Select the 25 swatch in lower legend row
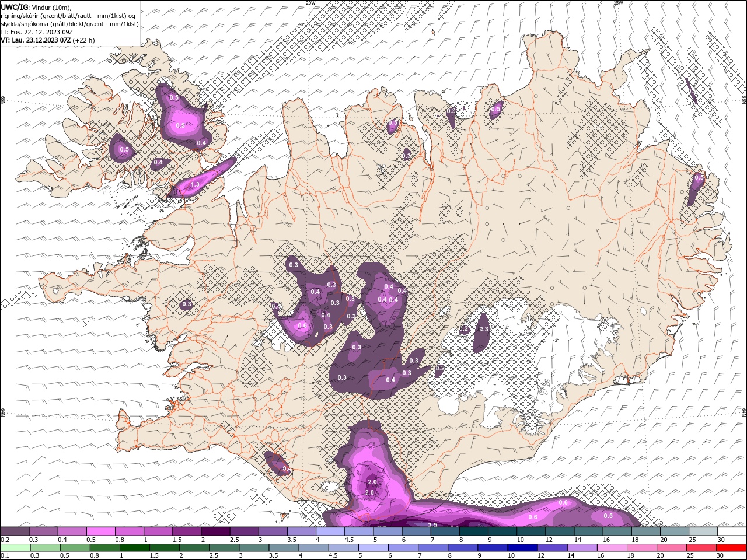This screenshot has width=747, height=560. 701,548
